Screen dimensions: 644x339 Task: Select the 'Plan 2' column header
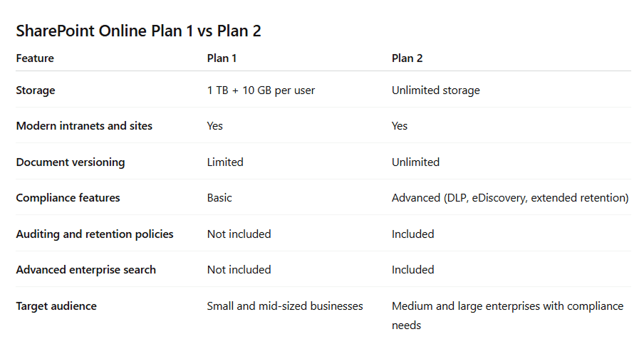pyautogui.click(x=407, y=58)
